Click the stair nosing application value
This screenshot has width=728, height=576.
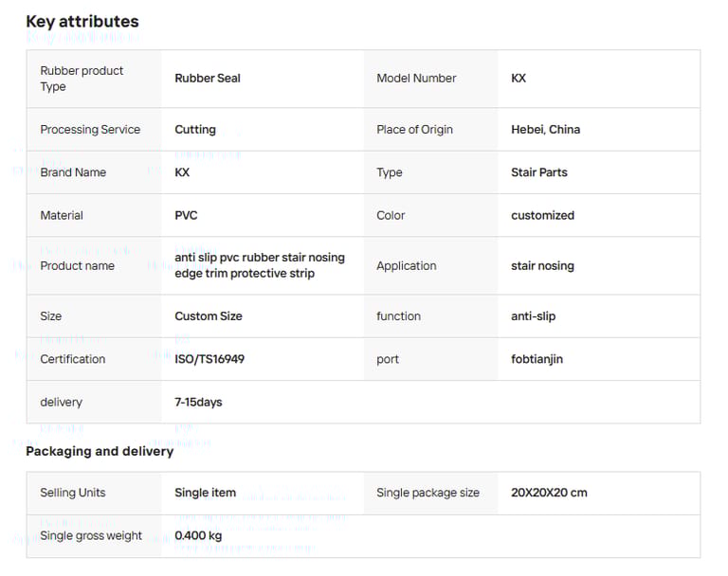(542, 266)
